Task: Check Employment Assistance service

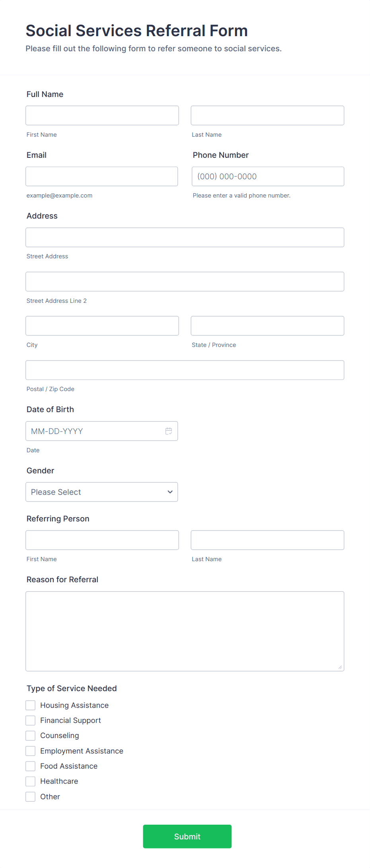Action: coord(30,751)
